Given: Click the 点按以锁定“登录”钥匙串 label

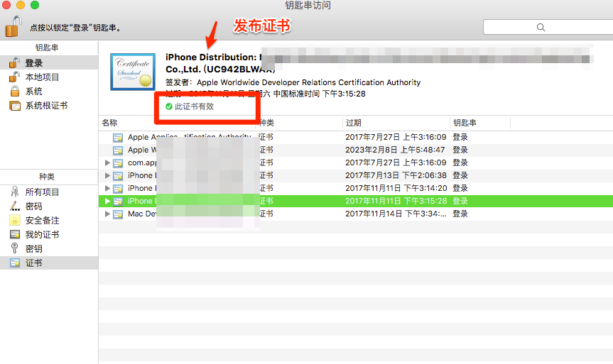Looking at the screenshot, I should tap(76, 28).
